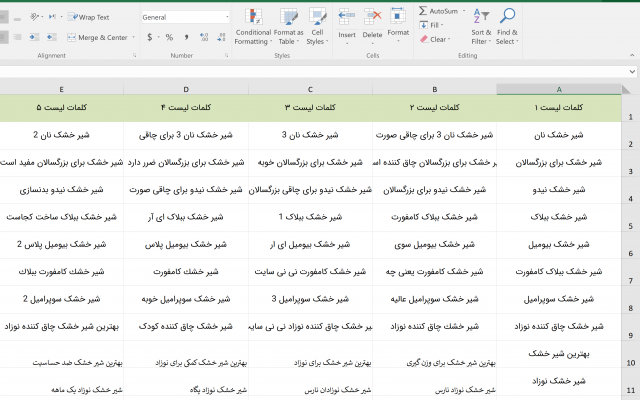Select cell 'شیر خشک چاق کننده کودک'
This screenshot has height=400, width=640.
tap(186, 327)
